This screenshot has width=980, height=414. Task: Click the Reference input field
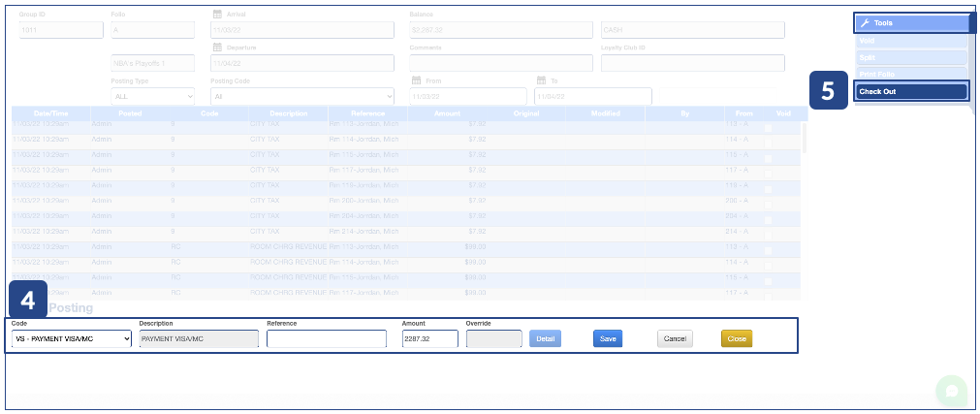[x=326, y=338]
